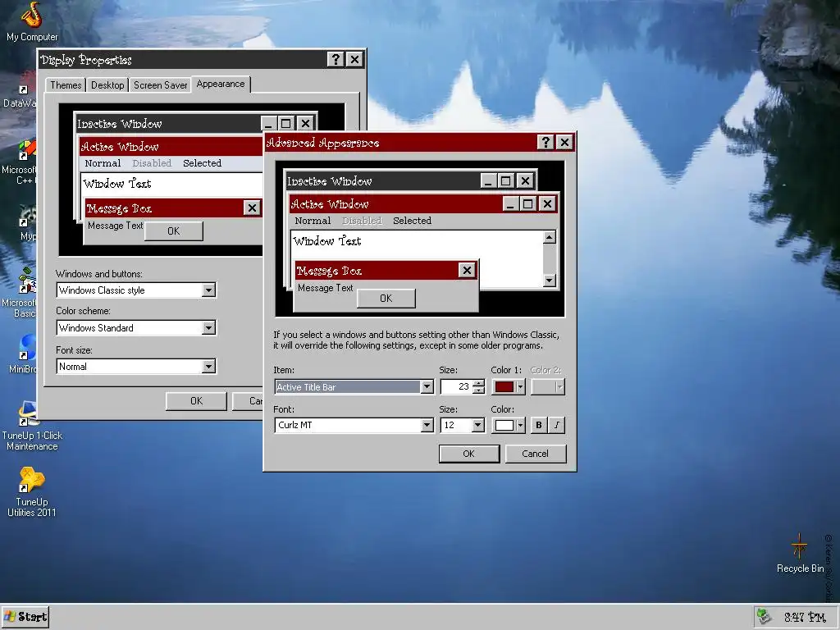Open the MiniBro desktop shortcut
This screenshot has height=630, width=840.
pos(23,354)
